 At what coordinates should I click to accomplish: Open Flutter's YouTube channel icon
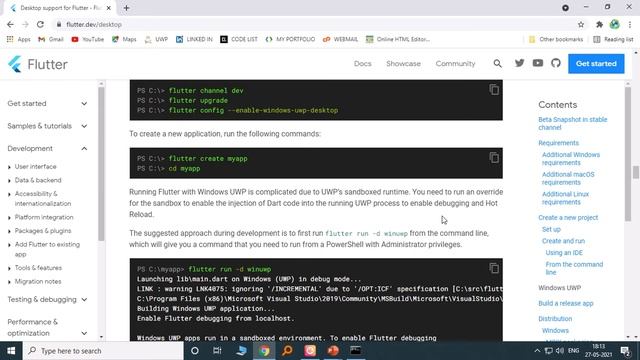click(538, 63)
